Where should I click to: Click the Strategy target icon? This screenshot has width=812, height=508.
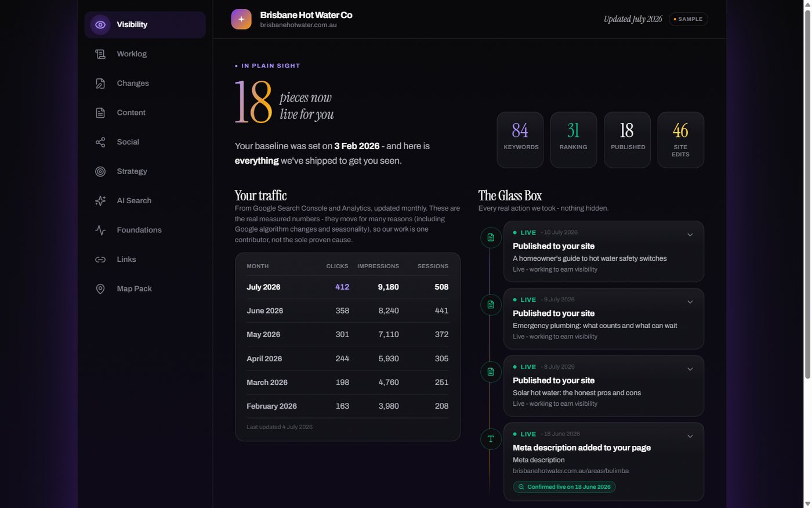click(100, 171)
